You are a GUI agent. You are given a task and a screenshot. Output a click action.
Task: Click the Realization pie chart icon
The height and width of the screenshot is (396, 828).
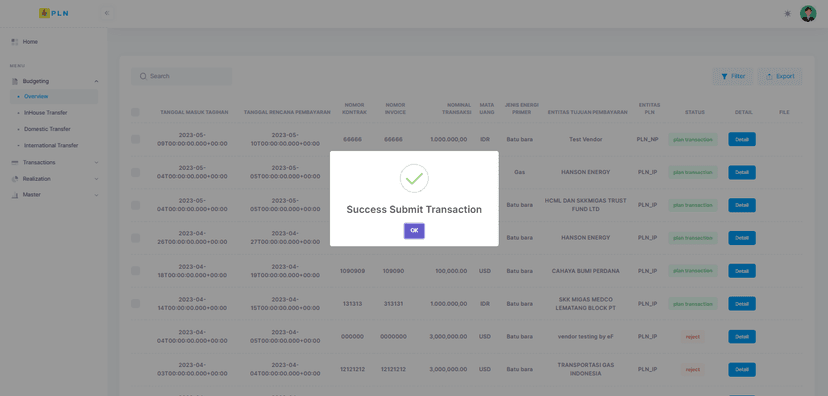click(15, 179)
